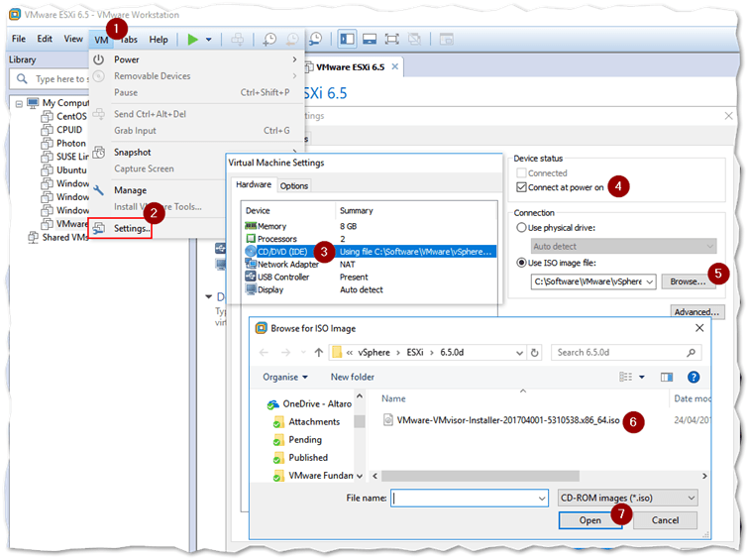
Task: Switch to the Hardware tab in settings
Action: click(254, 184)
